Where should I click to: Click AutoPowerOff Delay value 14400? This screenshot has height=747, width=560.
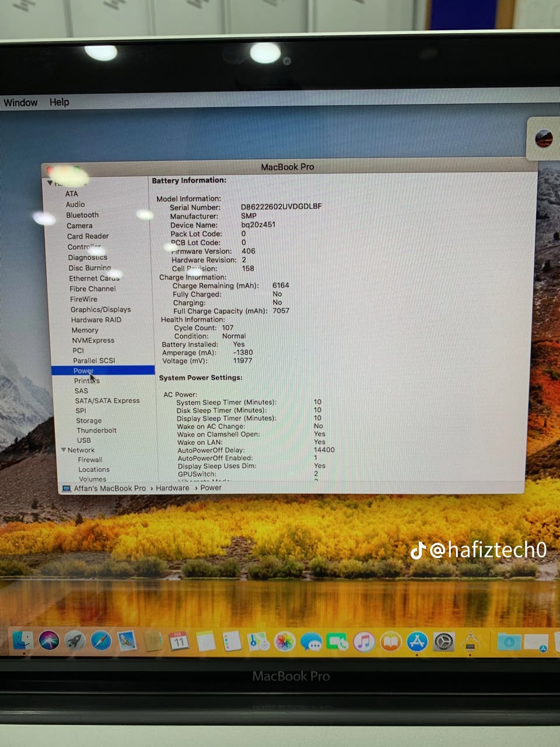tap(324, 450)
